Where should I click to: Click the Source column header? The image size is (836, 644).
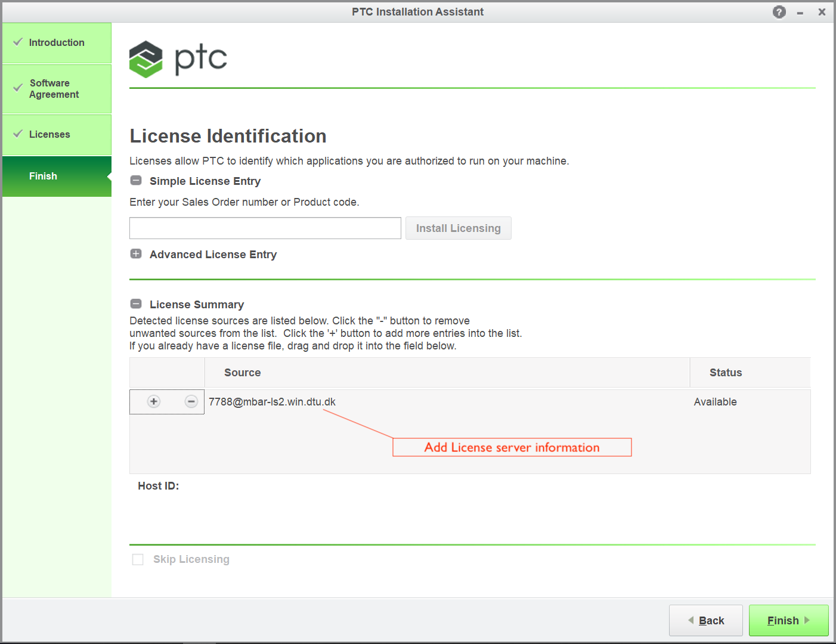point(447,373)
